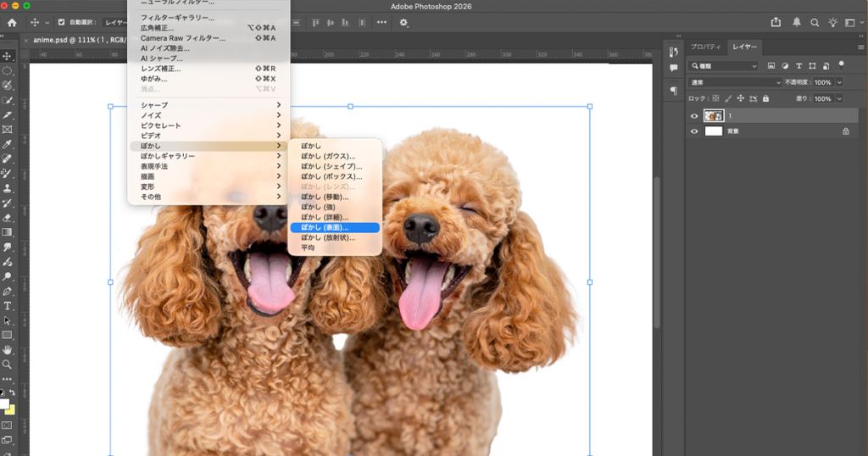The height and width of the screenshot is (456, 868).
Task: Select the Horizontal Type tool in the toolbox
Action: pos(8,305)
